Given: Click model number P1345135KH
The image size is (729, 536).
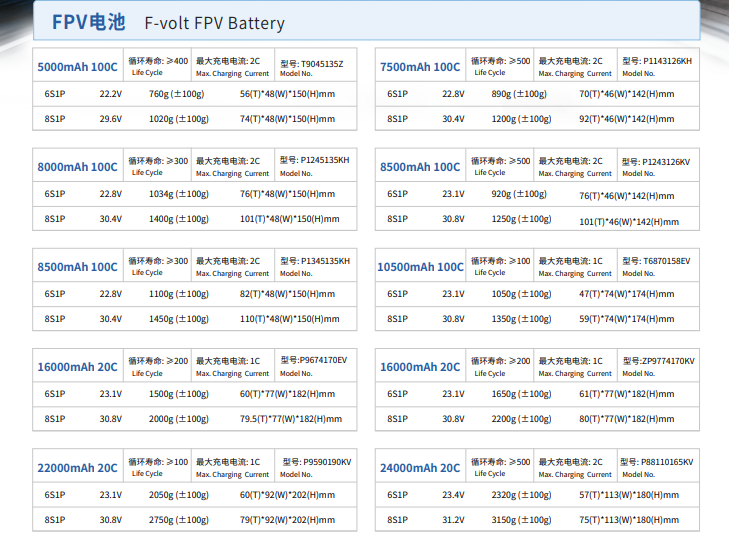Looking at the screenshot, I should pos(325,261).
